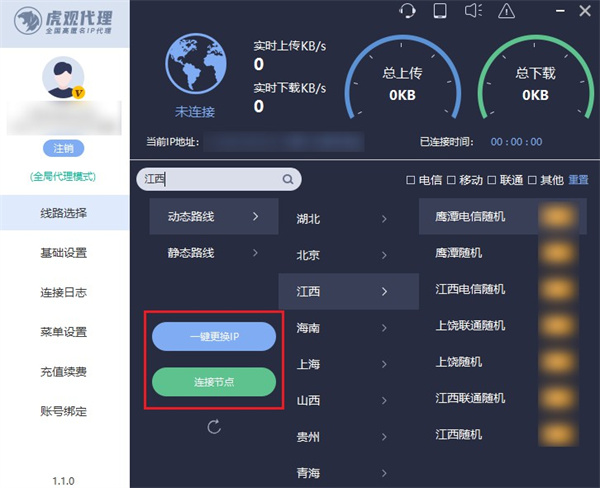The height and width of the screenshot is (488, 600).
Task: Enable the 移动 filter checkbox
Action: (451, 180)
